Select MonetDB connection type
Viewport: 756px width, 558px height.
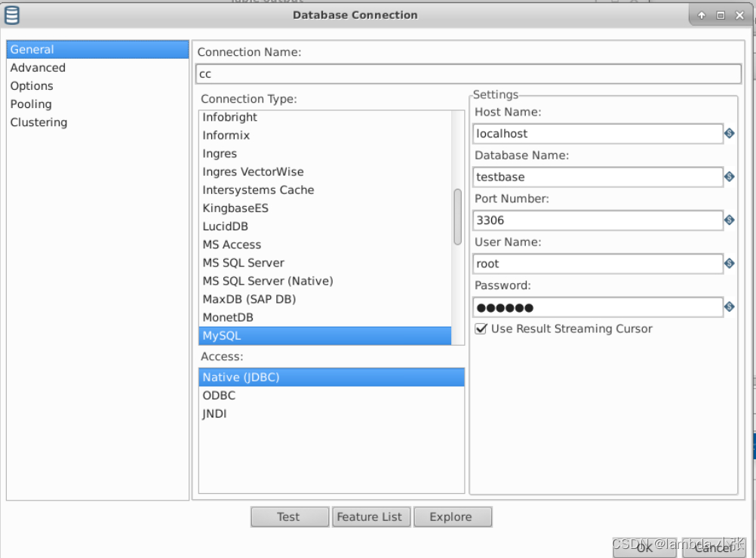point(325,317)
